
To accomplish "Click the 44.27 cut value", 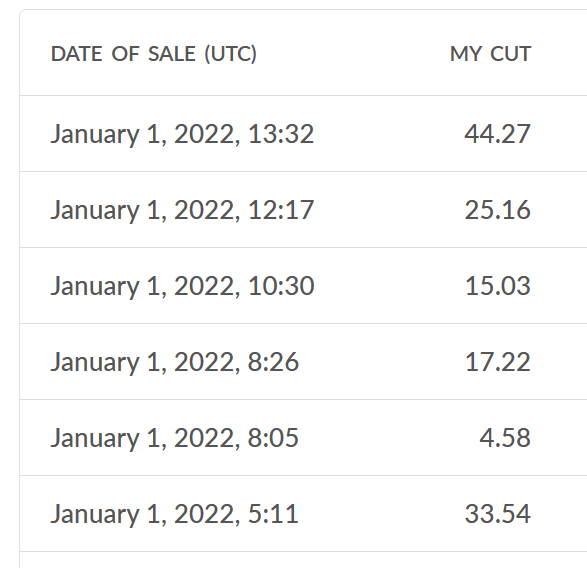I will click(497, 134).
